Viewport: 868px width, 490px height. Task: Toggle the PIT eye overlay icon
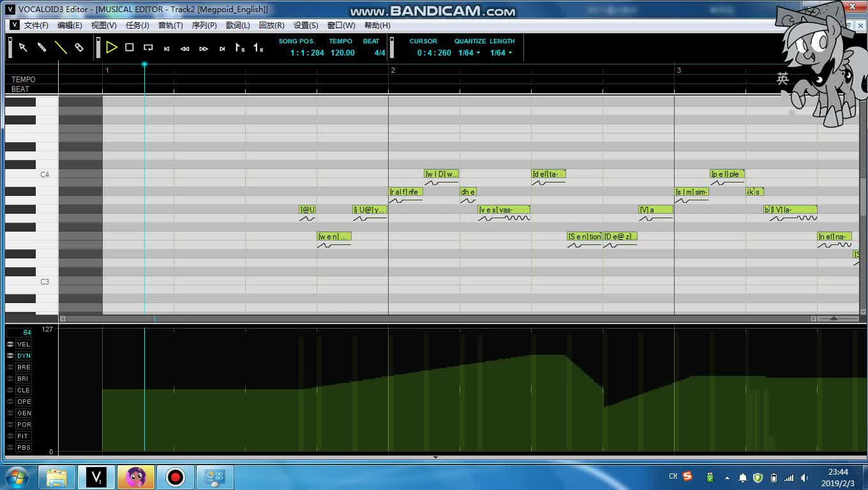pyautogui.click(x=10, y=436)
